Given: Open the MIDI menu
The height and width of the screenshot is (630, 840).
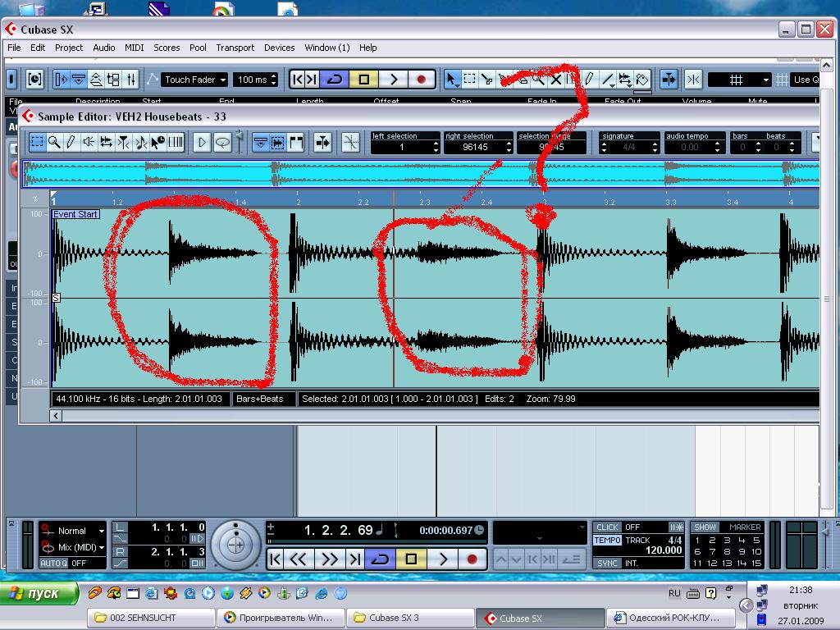Looking at the screenshot, I should click(134, 48).
